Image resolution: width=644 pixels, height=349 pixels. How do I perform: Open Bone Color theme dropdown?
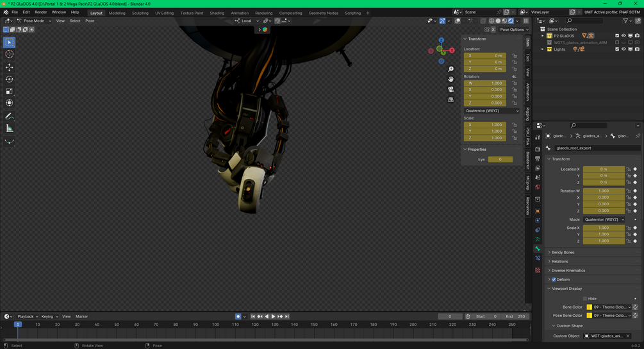[x=609, y=307]
